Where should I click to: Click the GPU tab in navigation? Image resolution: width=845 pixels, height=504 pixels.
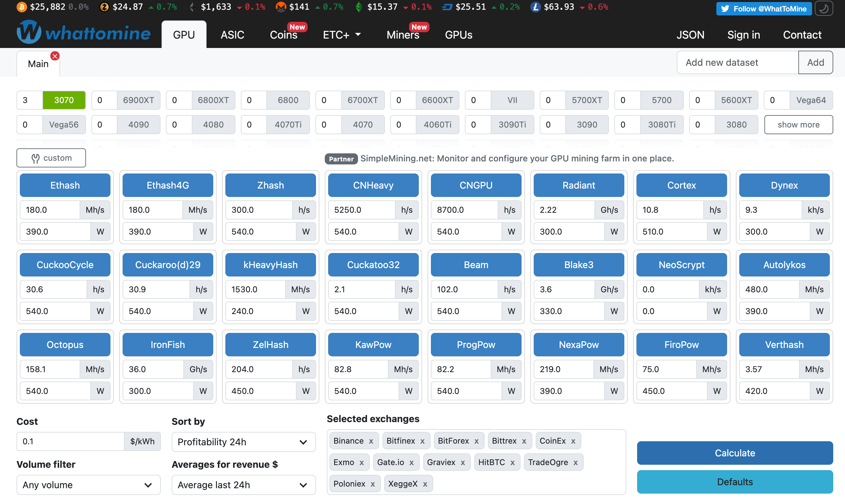pyautogui.click(x=184, y=34)
